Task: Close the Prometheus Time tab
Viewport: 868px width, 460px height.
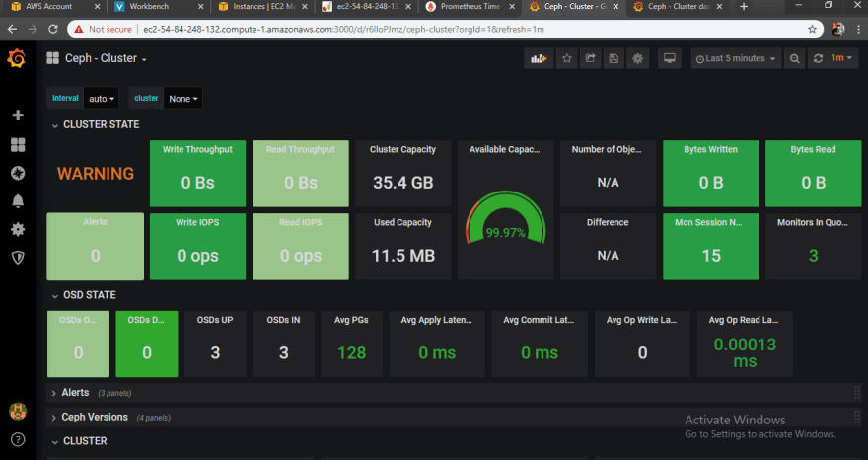Action: (512, 7)
